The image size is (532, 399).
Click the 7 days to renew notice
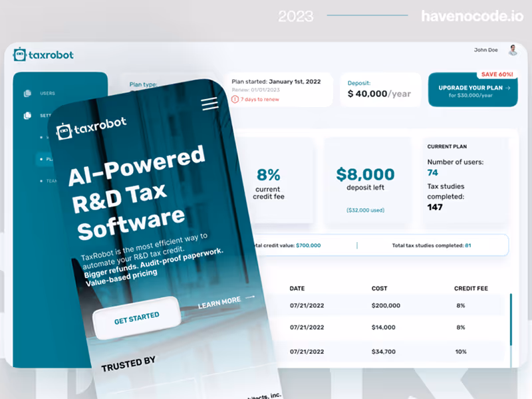click(259, 99)
